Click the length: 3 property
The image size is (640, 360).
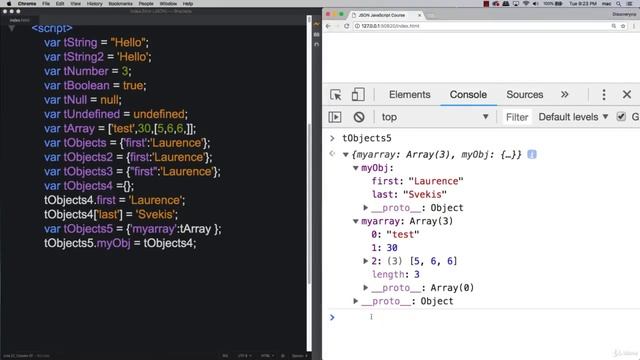(x=396, y=274)
